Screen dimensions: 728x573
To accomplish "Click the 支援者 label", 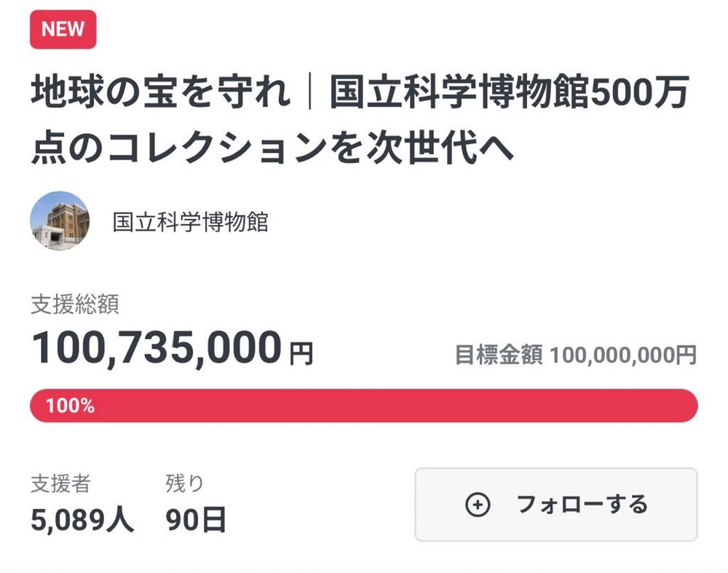I will [60, 483].
